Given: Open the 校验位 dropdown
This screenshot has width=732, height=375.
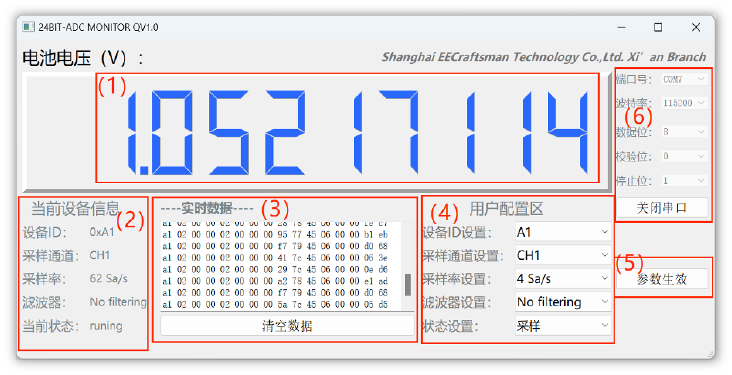Looking at the screenshot, I should 684,156.
